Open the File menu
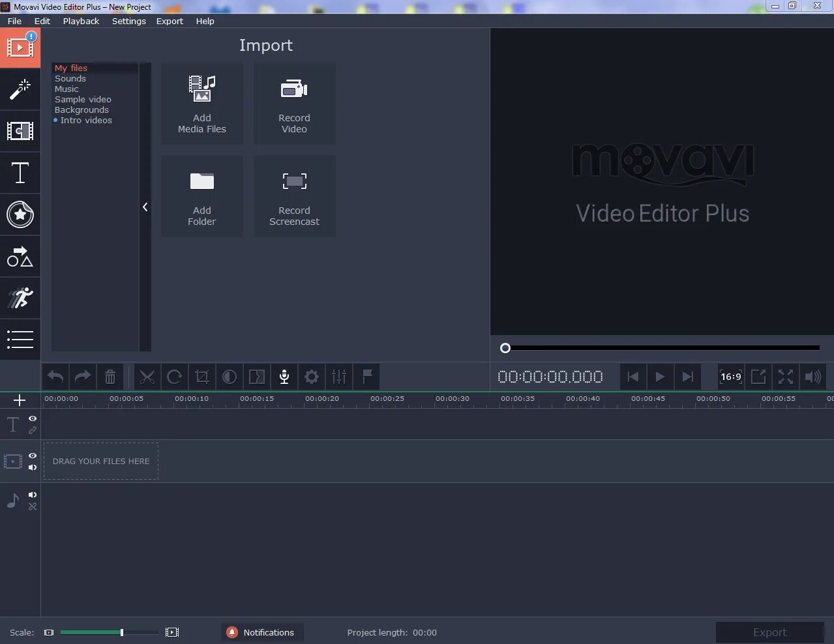Image resolution: width=834 pixels, height=644 pixels. 14,21
